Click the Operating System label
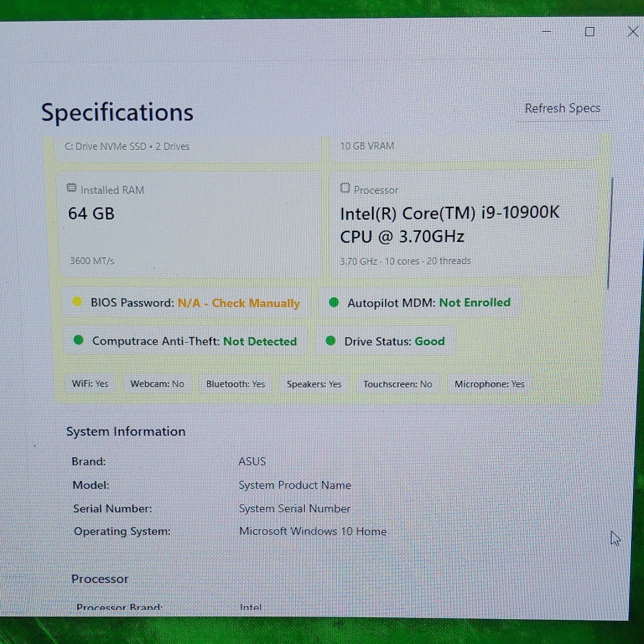The height and width of the screenshot is (644, 644). (x=122, y=531)
